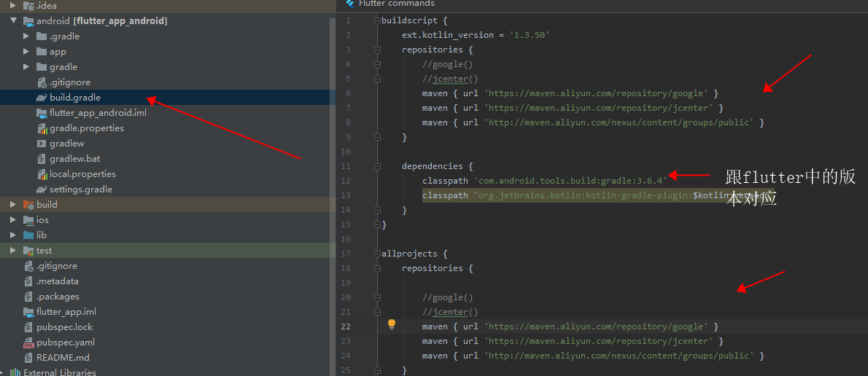Fold the buildscript block at line 1
The height and width of the screenshot is (376, 868).
(x=378, y=20)
